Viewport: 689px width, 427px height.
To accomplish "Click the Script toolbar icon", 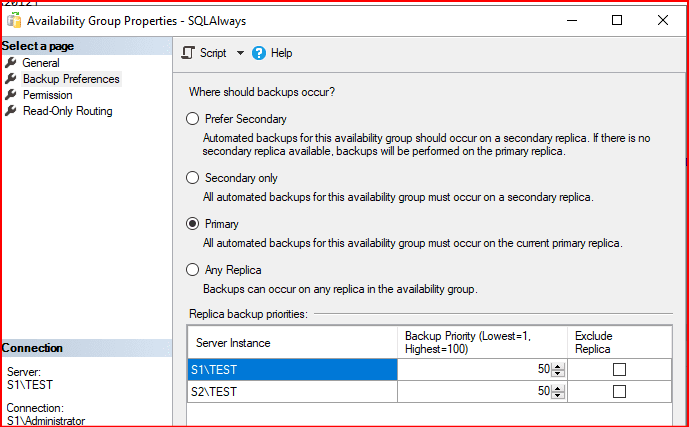I will click(189, 53).
